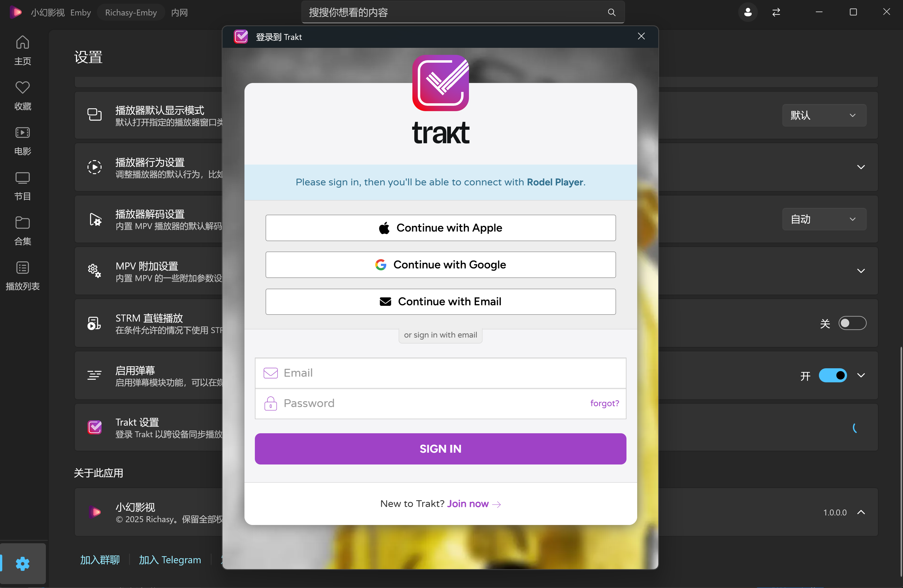Image resolution: width=903 pixels, height=588 pixels.
Task: Open Playlists (播放列表) in sidebar
Action: pos(23,276)
